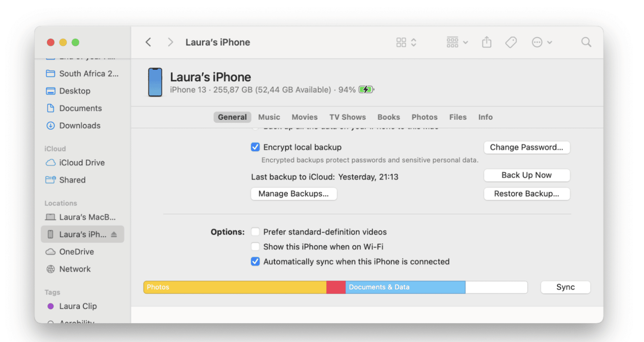Switch to the Music tab
The width and height of the screenshot is (644, 342).
coord(269,117)
